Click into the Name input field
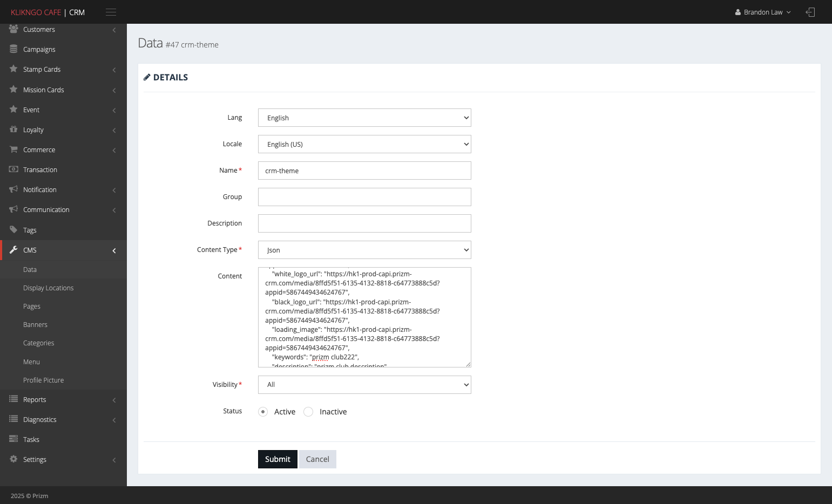The image size is (832, 504). point(364,171)
